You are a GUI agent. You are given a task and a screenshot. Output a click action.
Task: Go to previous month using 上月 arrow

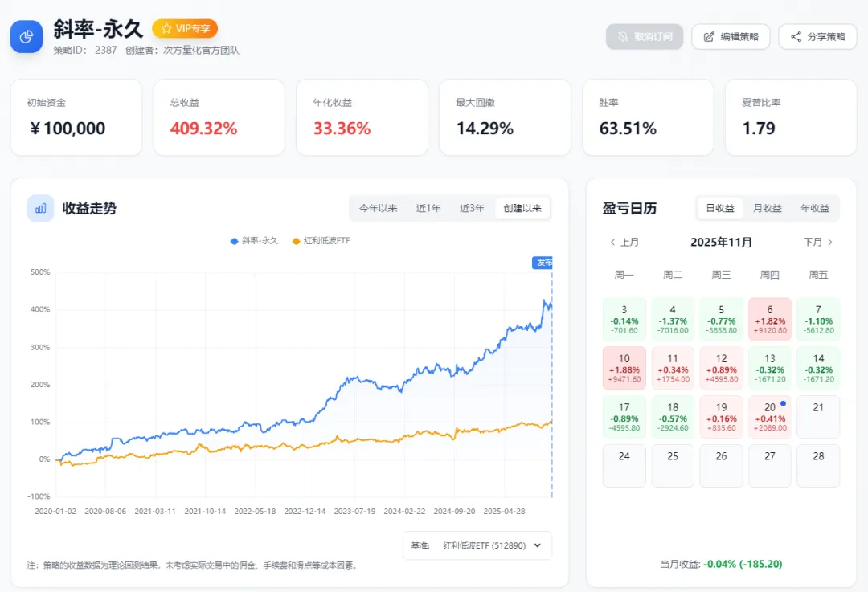[613, 242]
